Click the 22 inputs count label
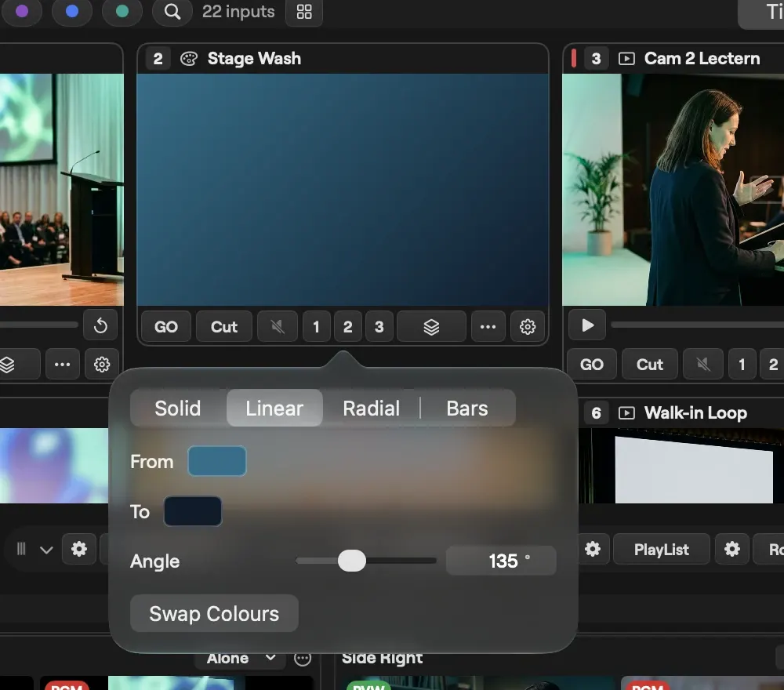This screenshot has width=784, height=690. coord(238,12)
